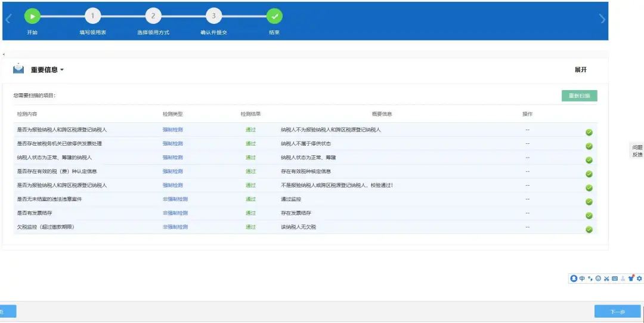Open the shirt skin icon in input bar
The height and width of the screenshot is (323, 644).
[x=631, y=278]
